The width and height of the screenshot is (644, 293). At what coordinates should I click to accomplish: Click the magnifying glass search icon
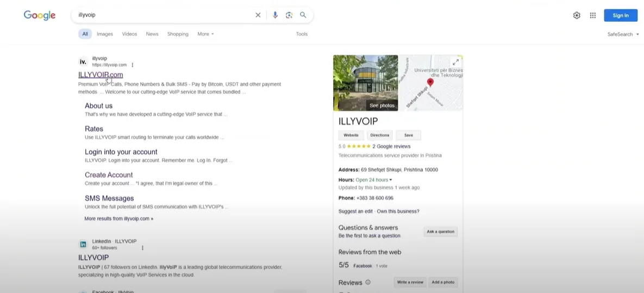pos(303,15)
